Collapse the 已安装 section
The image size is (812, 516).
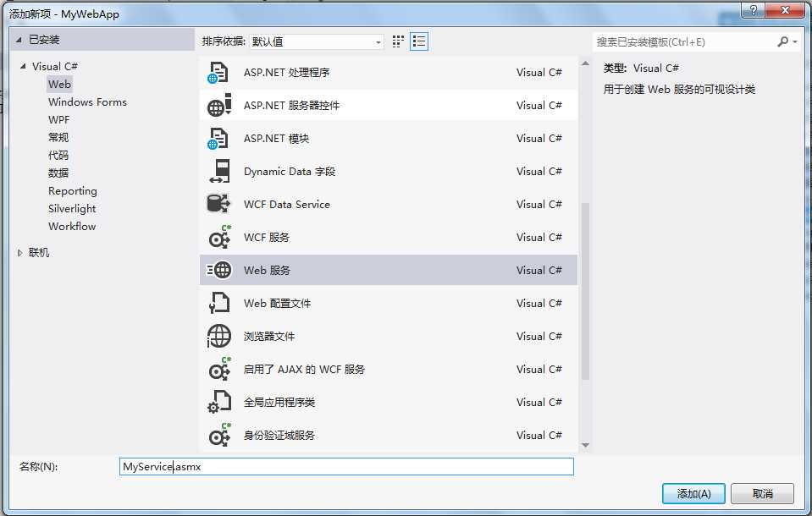coord(19,40)
